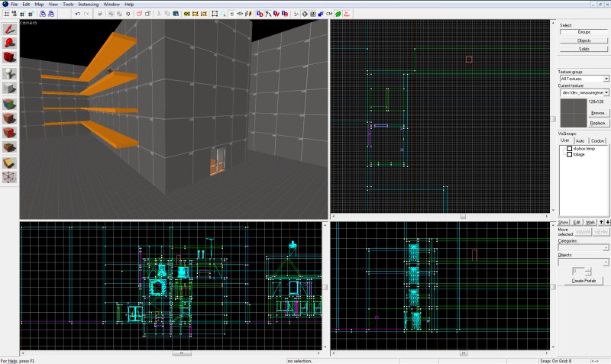
Task: Open the Instancing menu
Action: pos(89,5)
